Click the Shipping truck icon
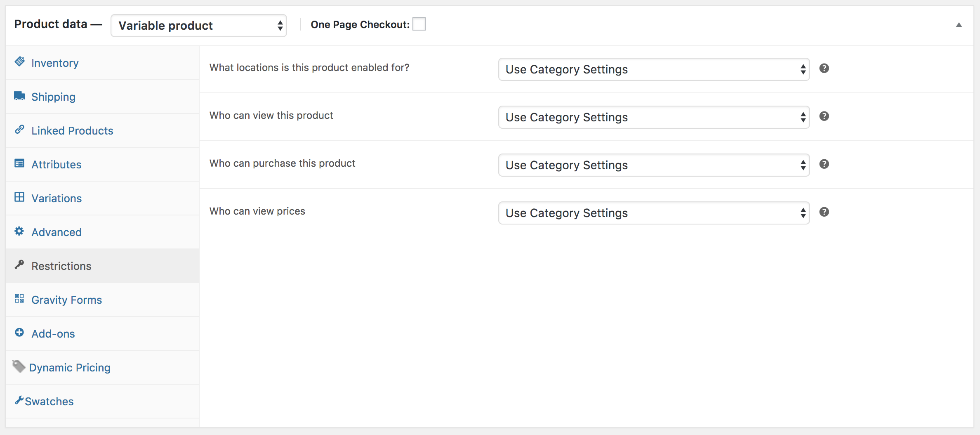 pyautogui.click(x=19, y=96)
